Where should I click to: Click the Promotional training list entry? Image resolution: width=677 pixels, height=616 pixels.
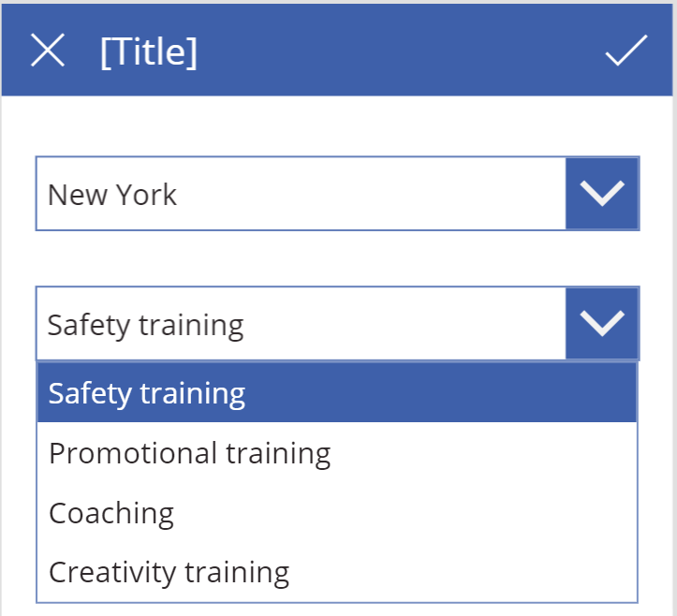click(337, 453)
